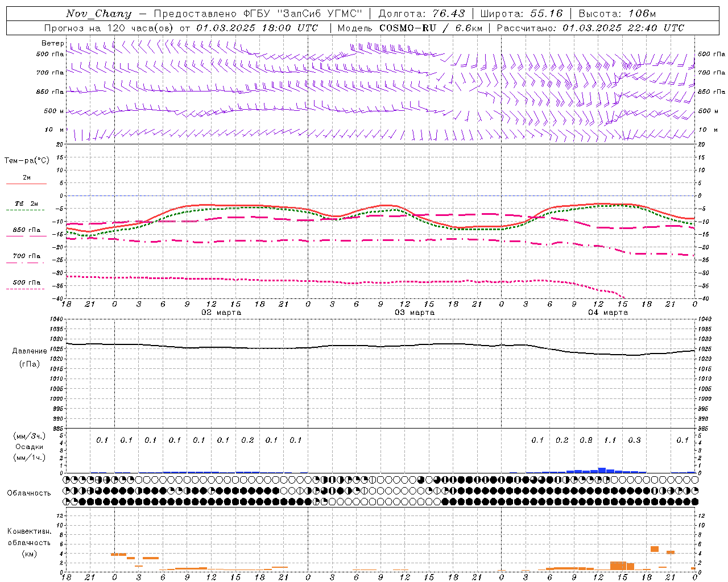Click the Давление pressure panel title
The width and height of the screenshot is (728, 582).
pos(30,351)
